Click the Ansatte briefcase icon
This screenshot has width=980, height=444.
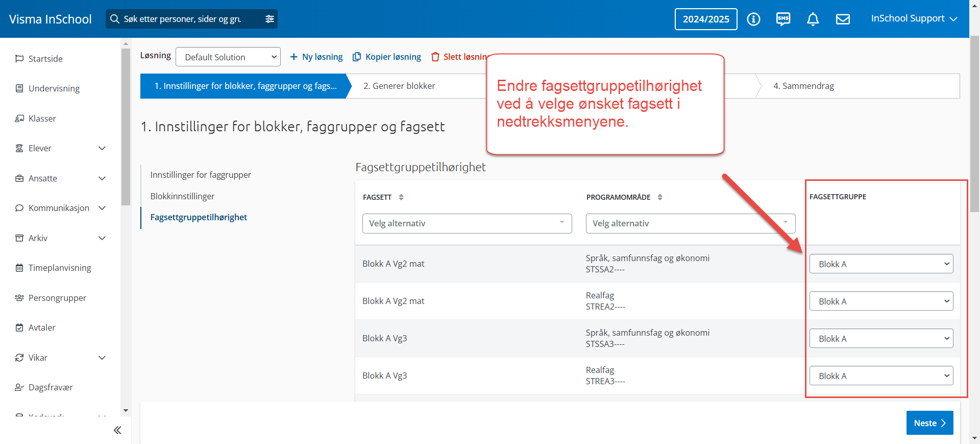pos(19,178)
